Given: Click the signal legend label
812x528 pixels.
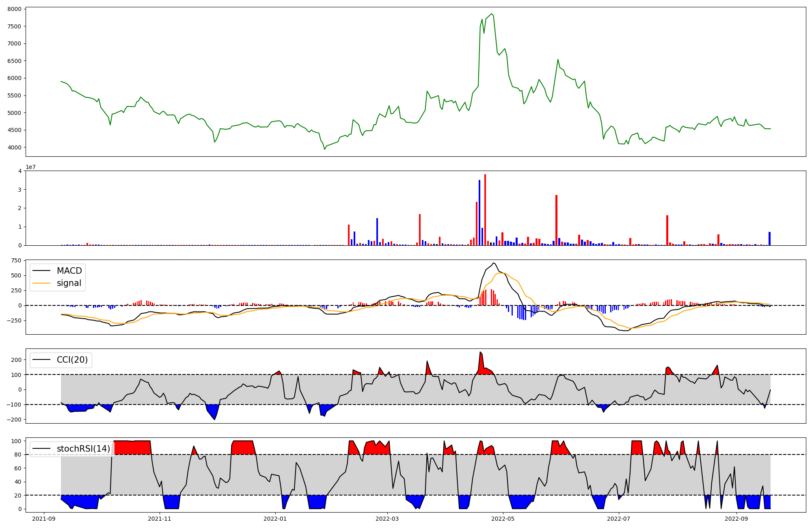Looking at the screenshot, I should [69, 283].
